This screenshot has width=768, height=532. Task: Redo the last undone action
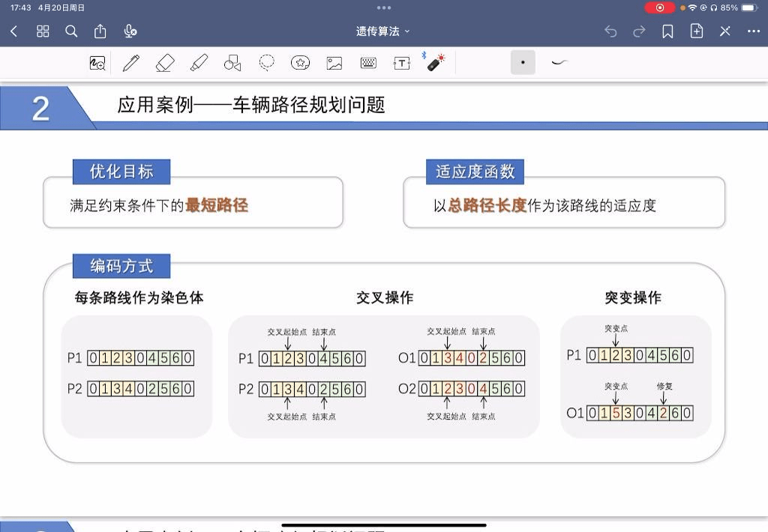[x=639, y=31]
